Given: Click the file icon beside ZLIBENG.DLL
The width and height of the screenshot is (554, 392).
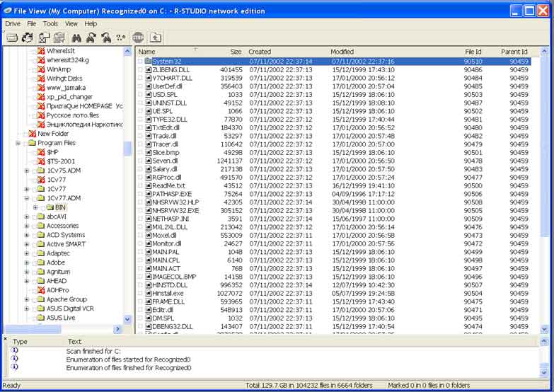Looking at the screenshot, I should coord(149,69).
